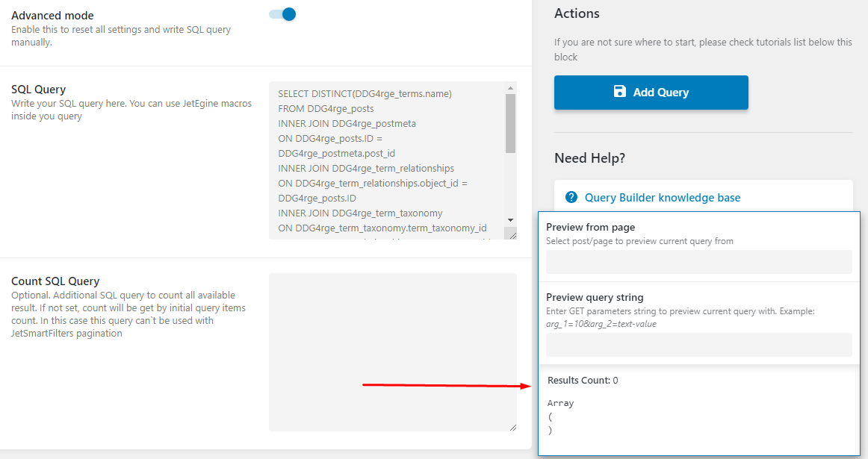Click the Add Query button
Screen dimensions: 868x459
[x=651, y=93]
